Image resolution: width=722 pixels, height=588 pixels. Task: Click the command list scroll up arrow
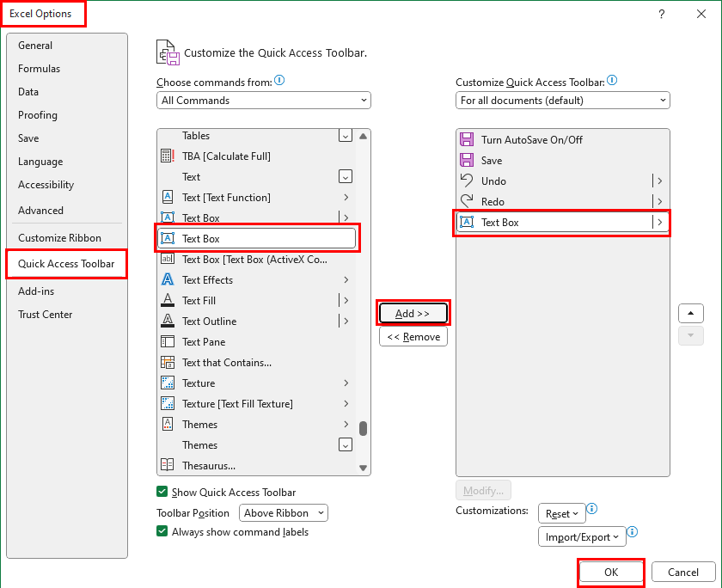(363, 137)
